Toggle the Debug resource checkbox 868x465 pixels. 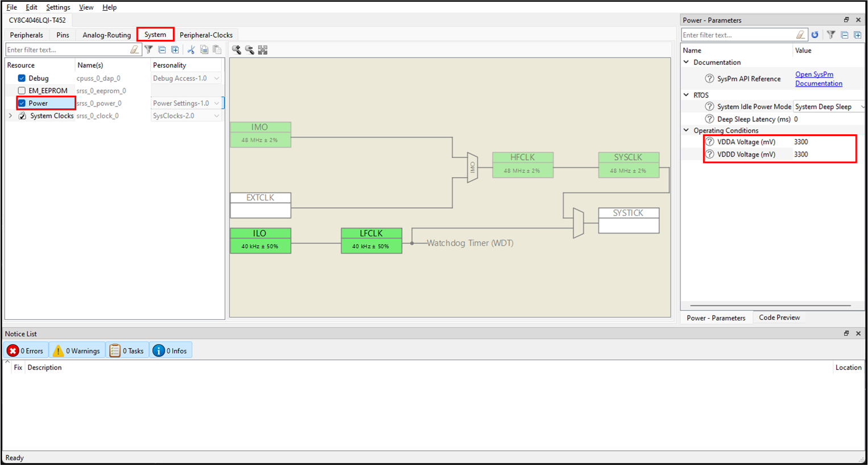22,78
